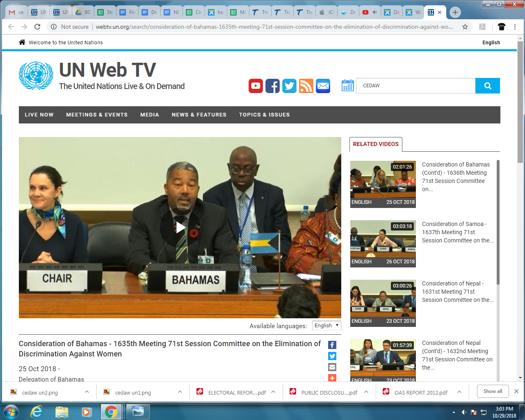Share video via small Facebook icon
The width and height of the screenshot is (525, 420).
332,345
